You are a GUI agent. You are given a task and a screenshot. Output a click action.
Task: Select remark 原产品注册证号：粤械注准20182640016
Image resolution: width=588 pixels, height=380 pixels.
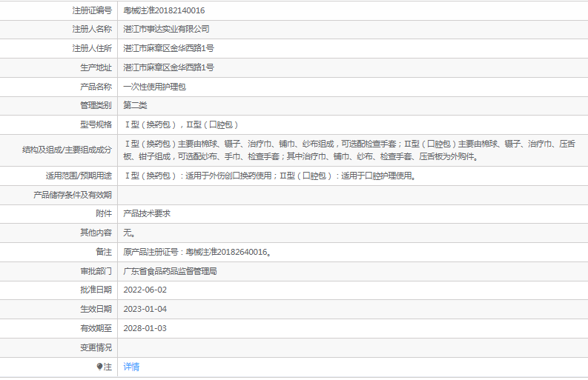[x=197, y=252]
